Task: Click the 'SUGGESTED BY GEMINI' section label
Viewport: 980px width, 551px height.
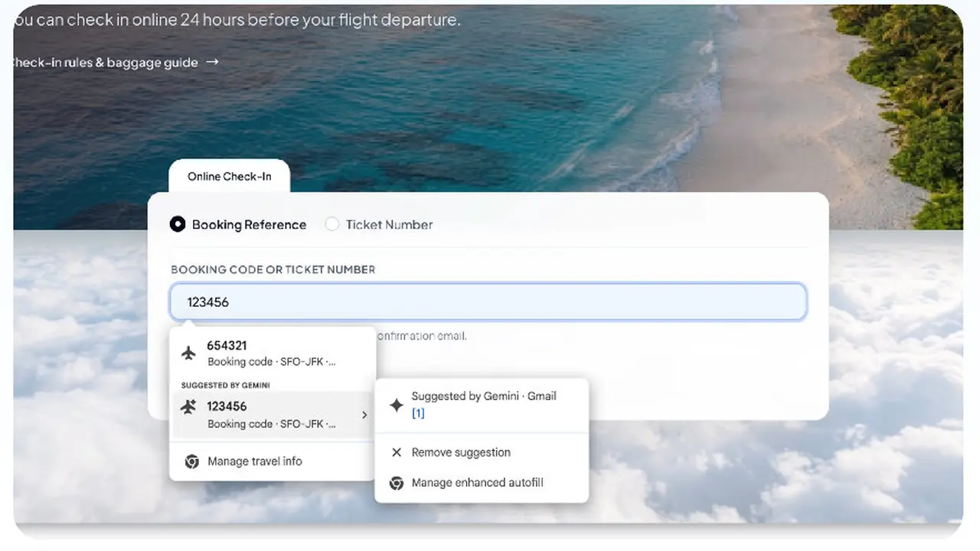Action: (225, 385)
